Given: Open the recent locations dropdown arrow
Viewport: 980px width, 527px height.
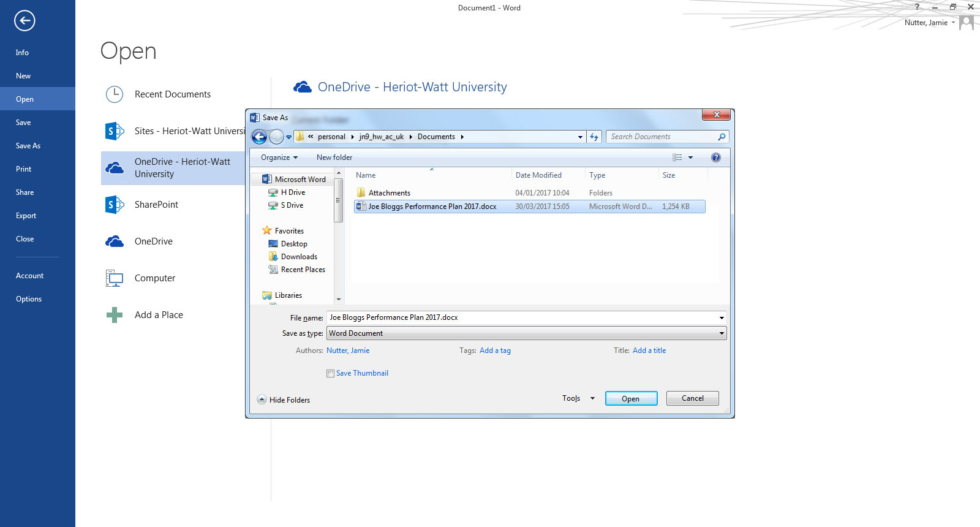Looking at the screenshot, I should (288, 137).
